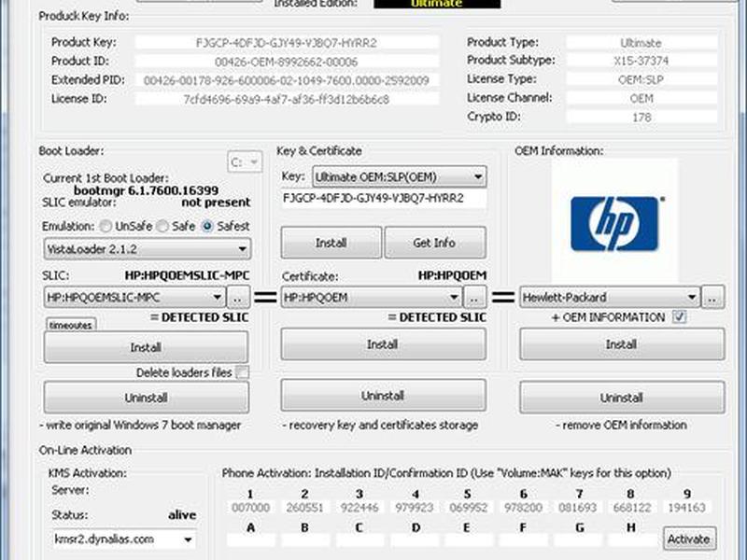Click the timeoutes button
This screenshot has height=560, width=747.
[71, 325]
